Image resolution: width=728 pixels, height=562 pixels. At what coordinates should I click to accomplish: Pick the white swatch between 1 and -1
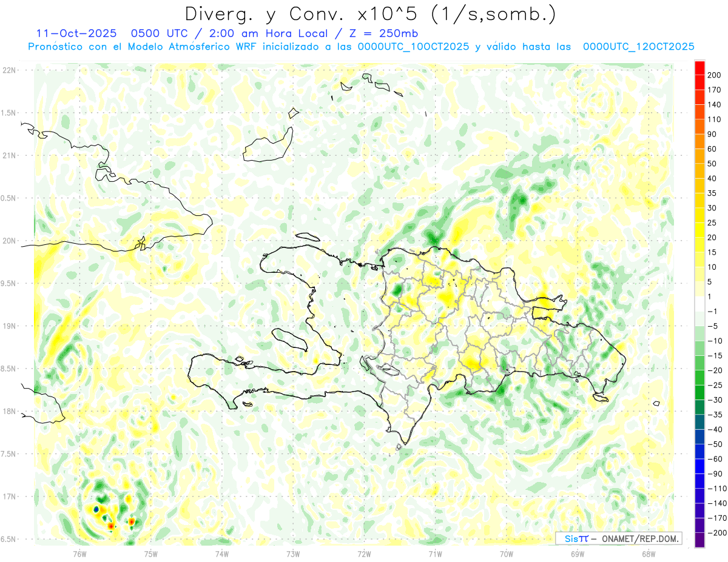point(699,304)
